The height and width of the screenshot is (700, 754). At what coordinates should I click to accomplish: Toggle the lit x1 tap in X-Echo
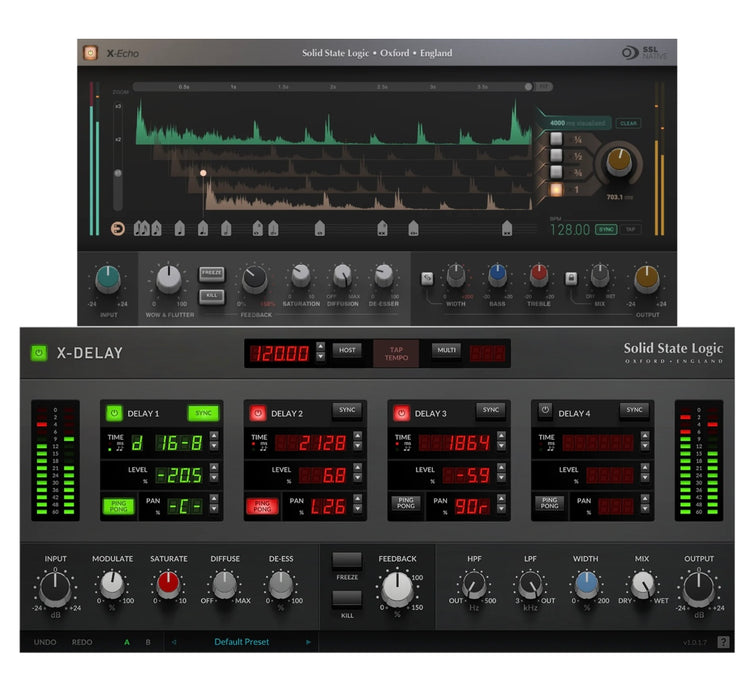tap(556, 189)
